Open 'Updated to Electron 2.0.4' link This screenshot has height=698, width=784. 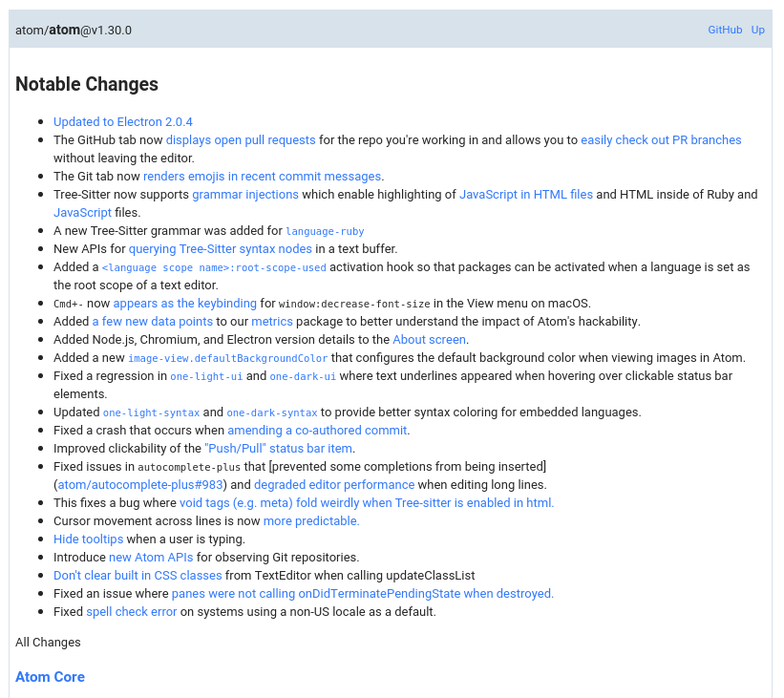click(x=123, y=122)
